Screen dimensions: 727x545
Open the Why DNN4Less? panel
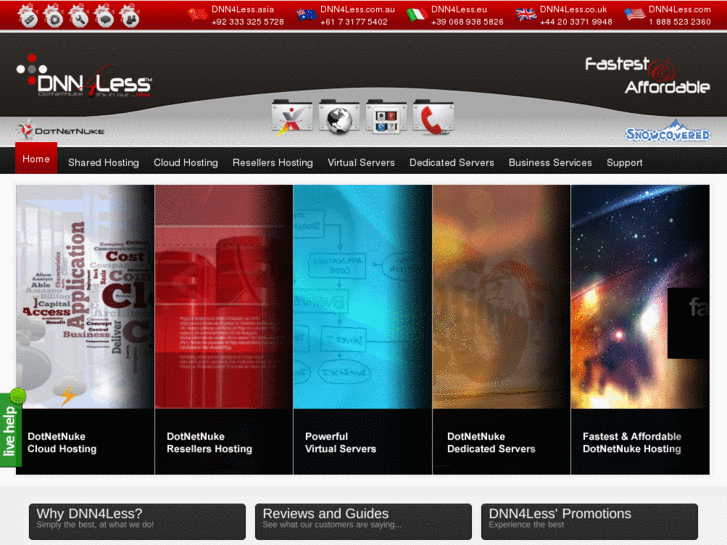(x=137, y=521)
